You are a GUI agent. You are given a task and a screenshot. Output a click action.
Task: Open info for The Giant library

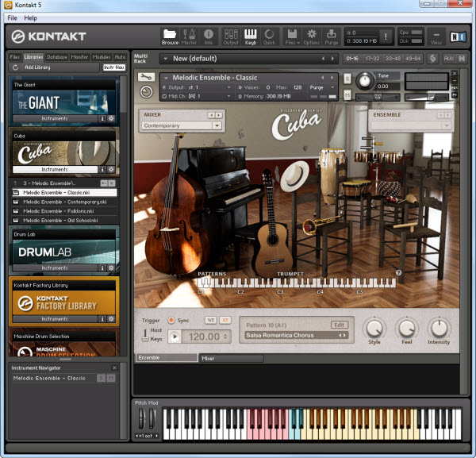tap(102, 118)
